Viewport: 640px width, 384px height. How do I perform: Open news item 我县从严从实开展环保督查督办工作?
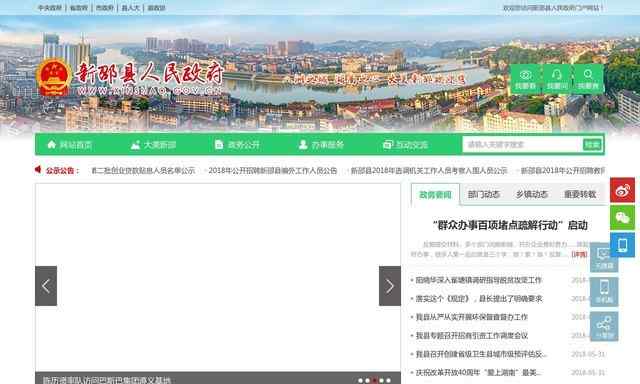(x=471, y=317)
